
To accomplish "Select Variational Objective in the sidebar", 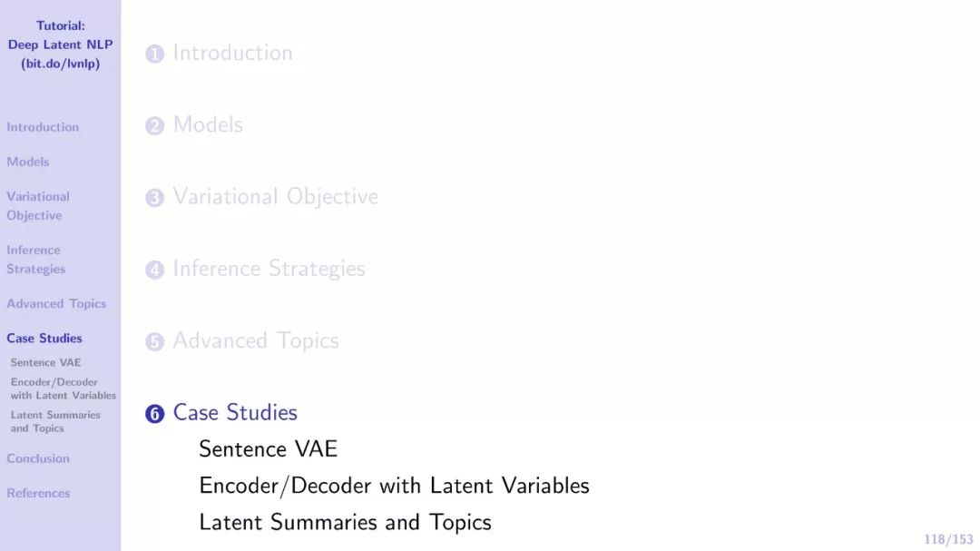I will [x=37, y=206].
